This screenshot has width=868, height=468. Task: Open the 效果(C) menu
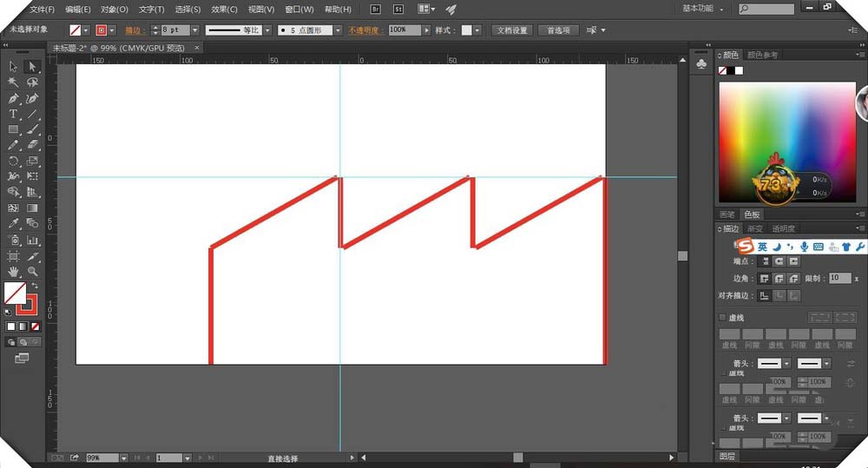pyautogui.click(x=224, y=10)
